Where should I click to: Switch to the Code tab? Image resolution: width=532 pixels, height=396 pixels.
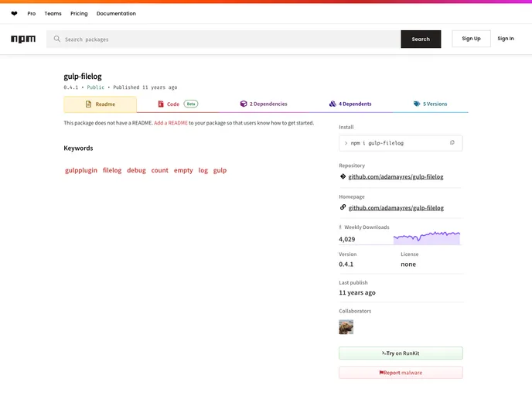(x=178, y=104)
